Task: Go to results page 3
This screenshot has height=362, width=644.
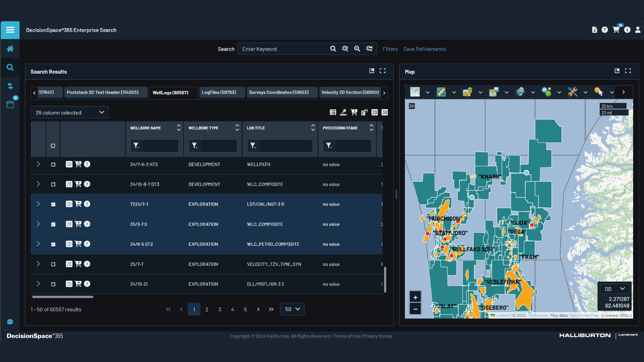Action: [220, 309]
